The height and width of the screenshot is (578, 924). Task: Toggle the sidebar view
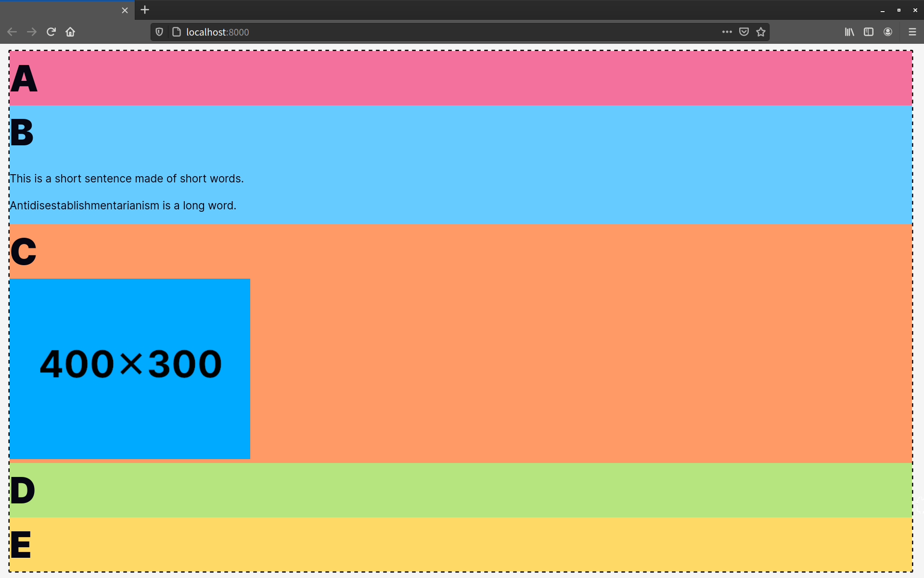[x=869, y=32]
